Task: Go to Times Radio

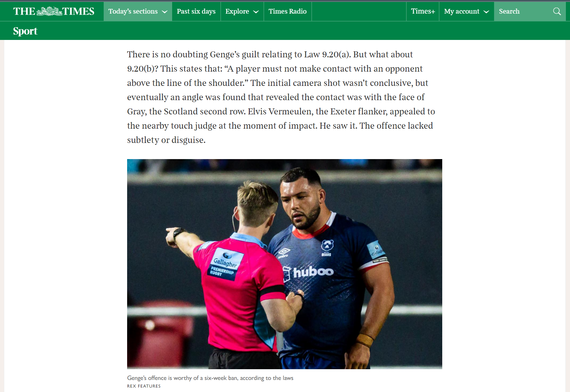Action: (288, 11)
